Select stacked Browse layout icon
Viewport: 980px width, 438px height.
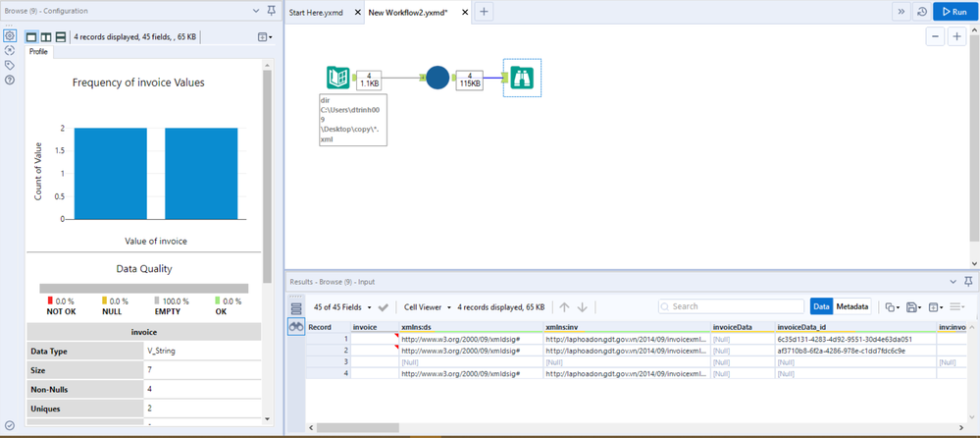coord(61,37)
